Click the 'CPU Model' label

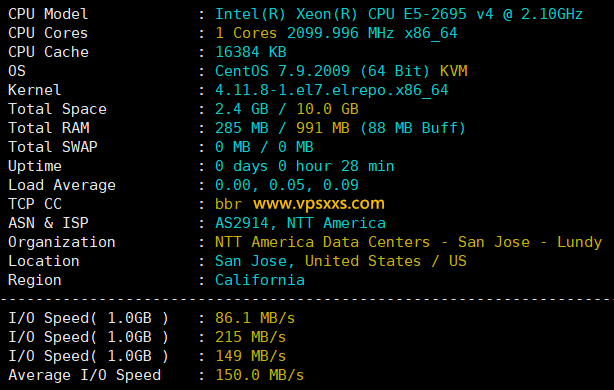tap(48, 14)
